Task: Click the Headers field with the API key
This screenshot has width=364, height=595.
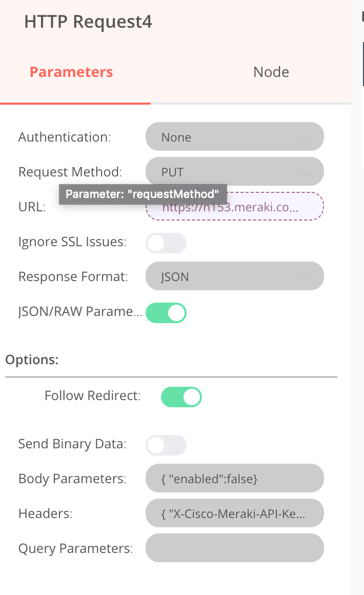Action: [x=234, y=513]
